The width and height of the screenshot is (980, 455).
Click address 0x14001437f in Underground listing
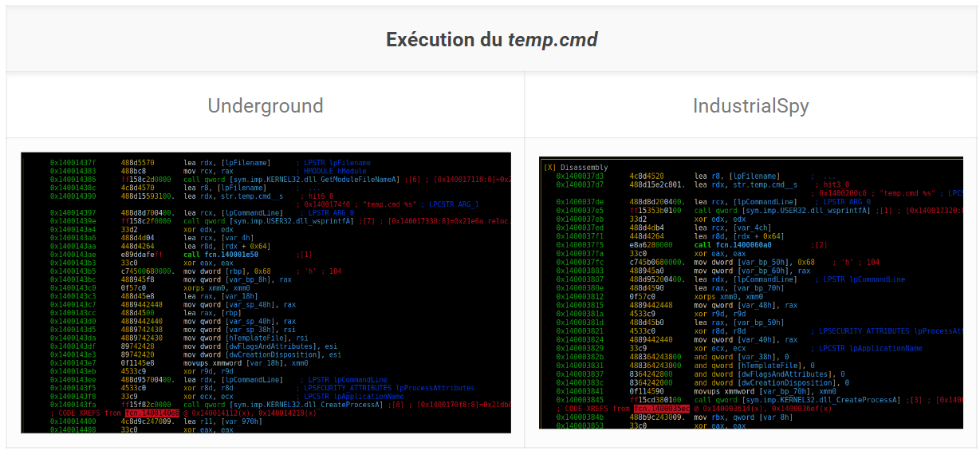click(73, 163)
